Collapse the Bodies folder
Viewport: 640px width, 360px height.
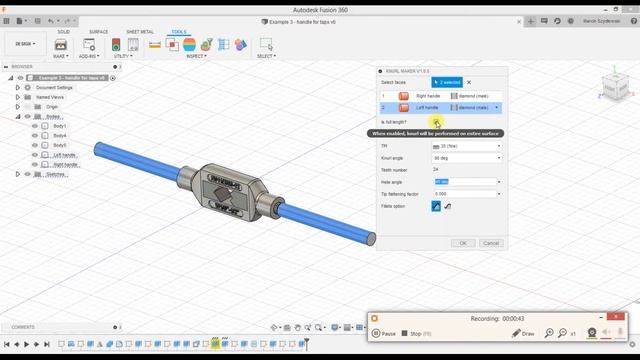pos(18,116)
